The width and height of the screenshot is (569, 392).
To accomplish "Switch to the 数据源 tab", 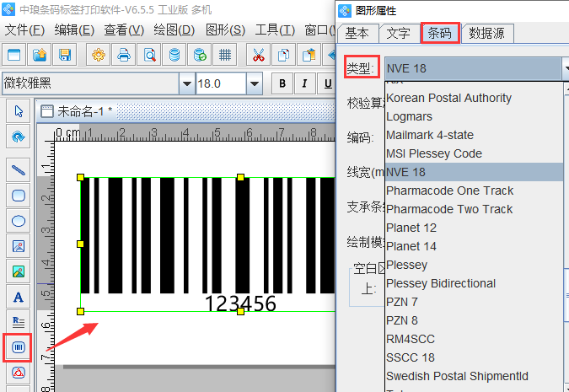I will (x=486, y=34).
